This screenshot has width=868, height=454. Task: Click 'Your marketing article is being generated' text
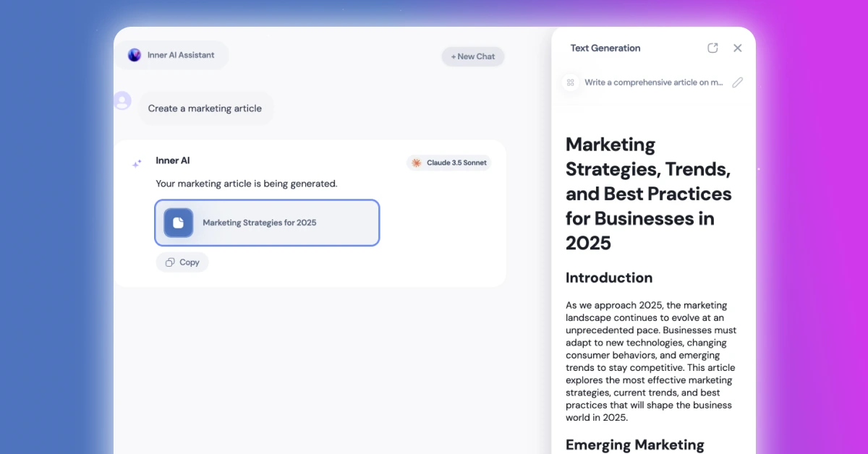pos(247,184)
